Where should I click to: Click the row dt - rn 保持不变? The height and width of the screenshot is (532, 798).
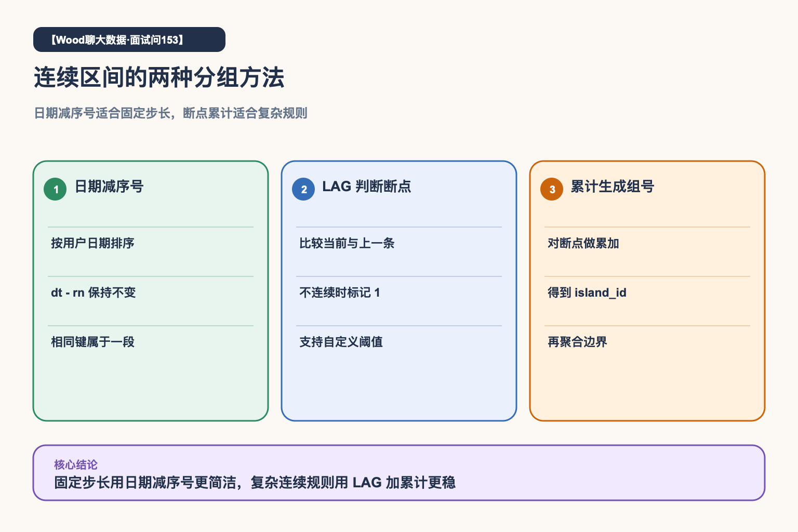click(94, 292)
